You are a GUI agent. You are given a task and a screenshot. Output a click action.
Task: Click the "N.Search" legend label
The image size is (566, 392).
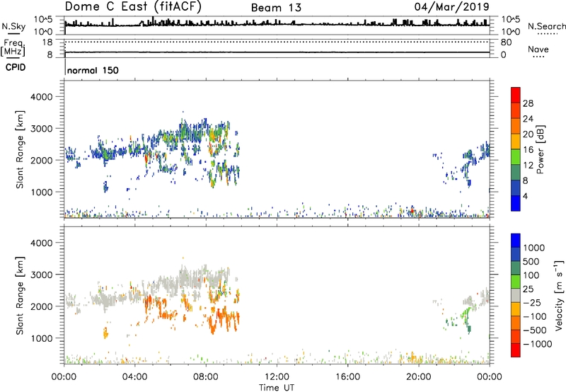tap(547, 26)
